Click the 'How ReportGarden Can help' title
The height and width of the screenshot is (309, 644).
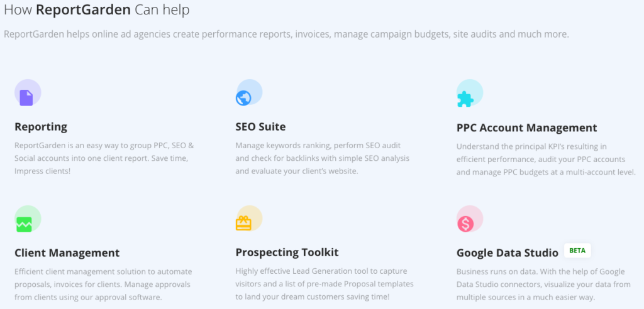click(96, 10)
